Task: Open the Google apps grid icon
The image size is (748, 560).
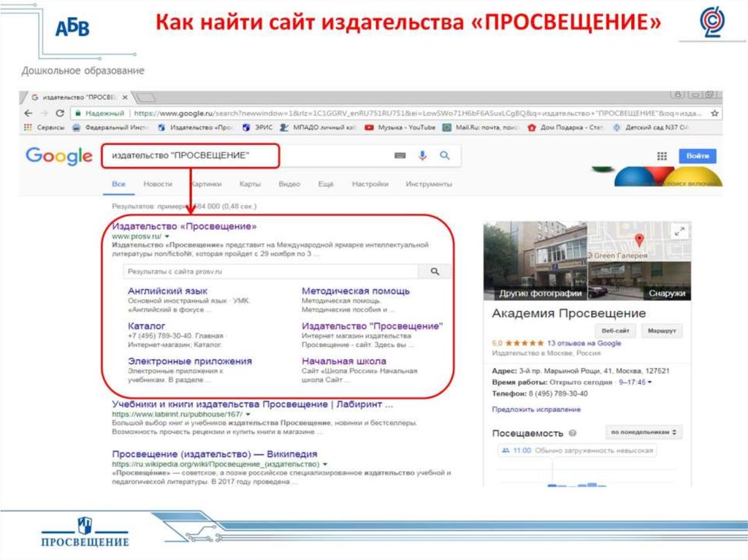Action: point(662,156)
